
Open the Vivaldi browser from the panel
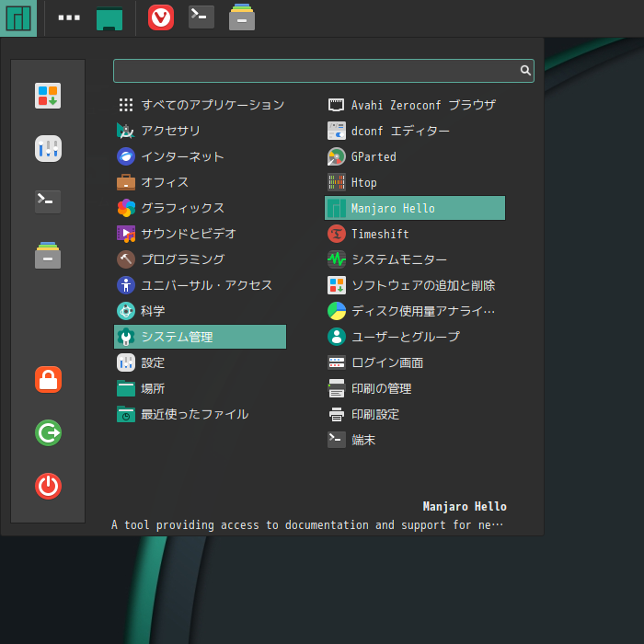pos(161,17)
